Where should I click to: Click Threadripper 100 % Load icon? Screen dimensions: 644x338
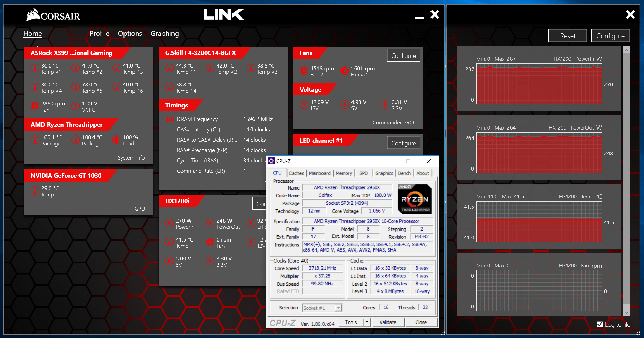coord(116,140)
